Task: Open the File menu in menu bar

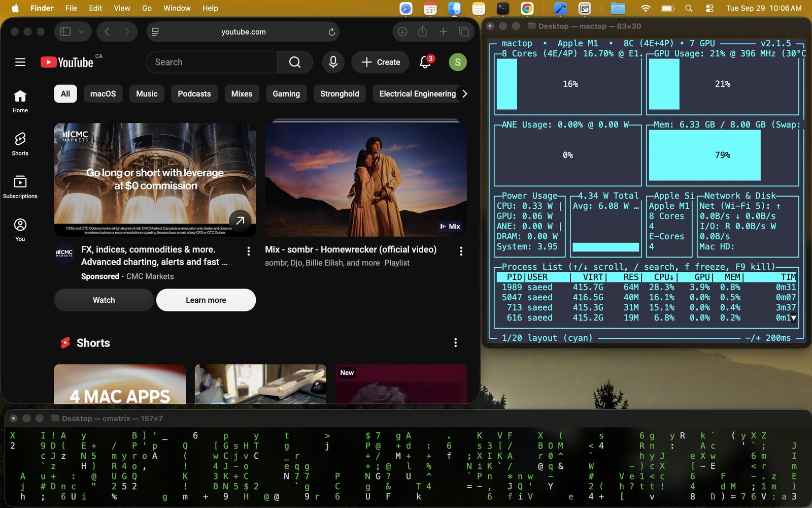Action: click(71, 8)
